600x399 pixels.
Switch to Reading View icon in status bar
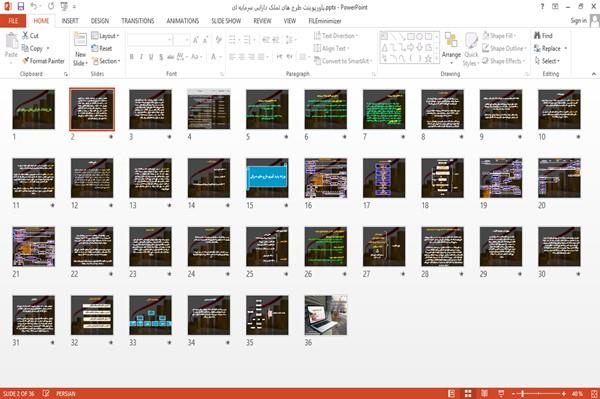[x=484, y=393]
